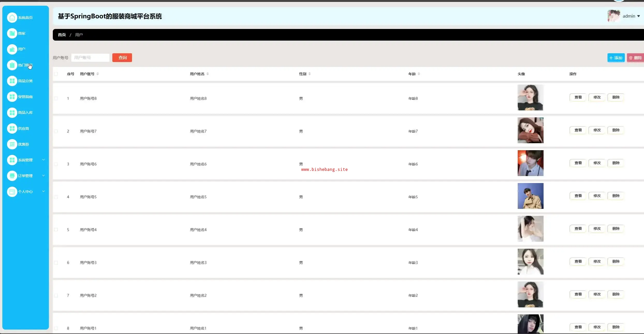The height and width of the screenshot is (334, 644).
Task: Click the 系统首页 home icon in sidebar
Action: pyautogui.click(x=12, y=18)
